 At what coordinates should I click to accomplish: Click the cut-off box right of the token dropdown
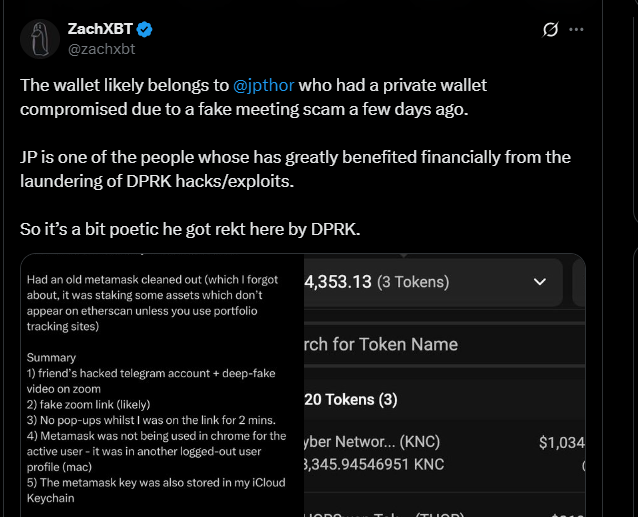579,282
